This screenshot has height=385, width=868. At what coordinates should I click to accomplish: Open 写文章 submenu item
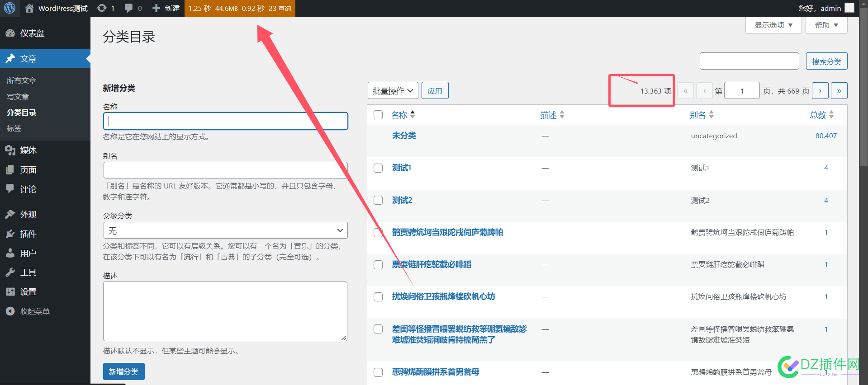coord(18,97)
